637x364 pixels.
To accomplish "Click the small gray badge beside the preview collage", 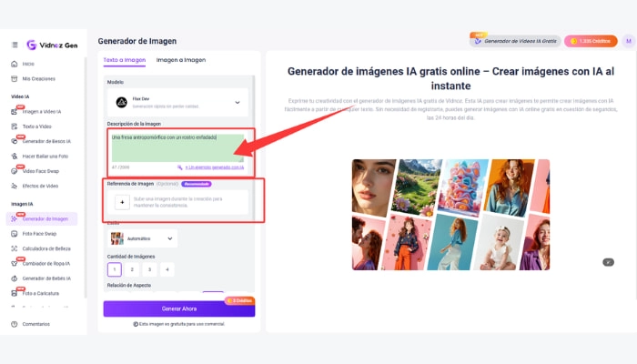I will (x=608, y=262).
